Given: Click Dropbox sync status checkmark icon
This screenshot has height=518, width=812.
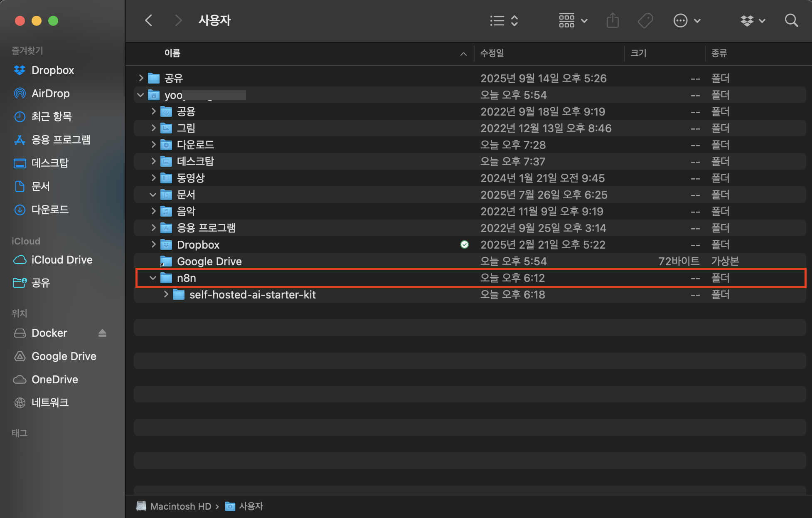Looking at the screenshot, I should pos(465,244).
